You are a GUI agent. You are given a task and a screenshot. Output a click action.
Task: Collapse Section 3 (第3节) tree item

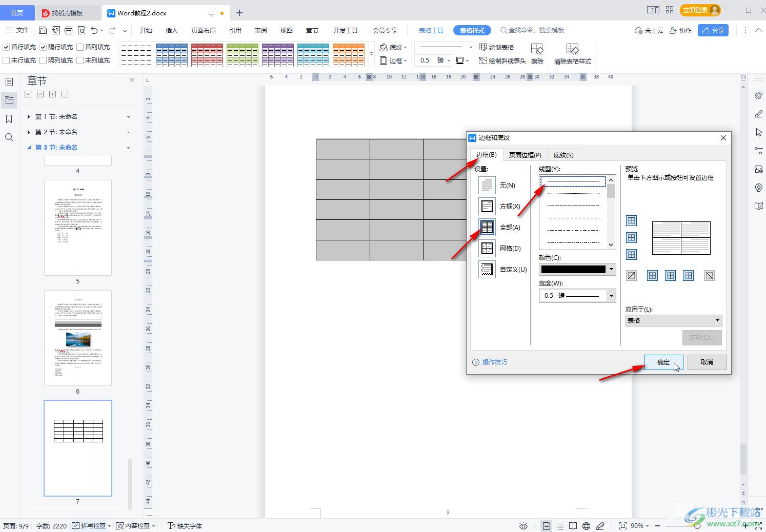tap(29, 148)
